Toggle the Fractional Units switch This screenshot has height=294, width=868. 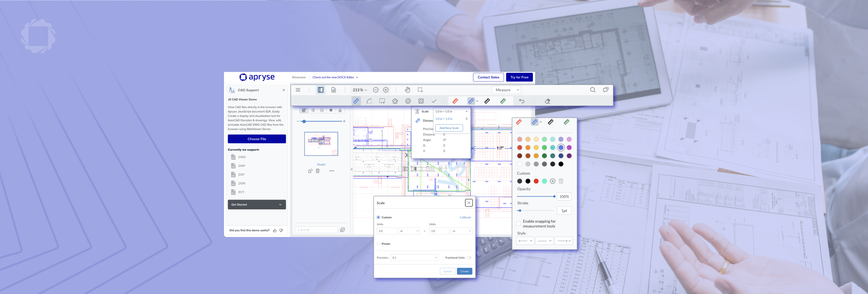(x=469, y=258)
